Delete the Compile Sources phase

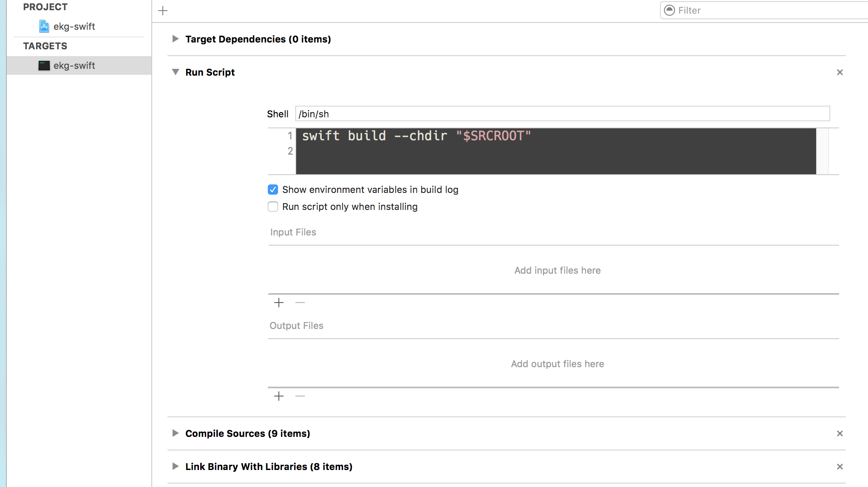[x=840, y=433]
